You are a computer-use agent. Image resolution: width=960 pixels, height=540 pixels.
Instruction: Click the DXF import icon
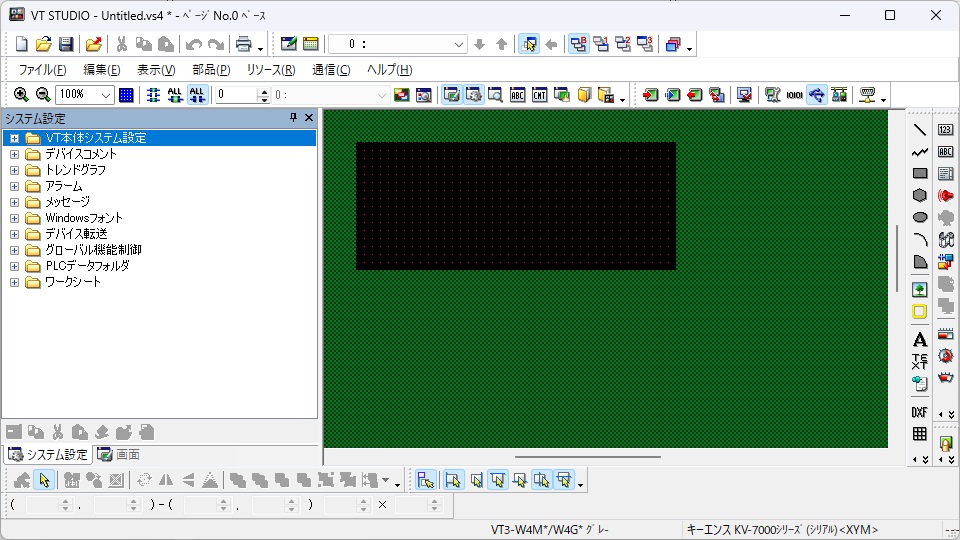920,412
